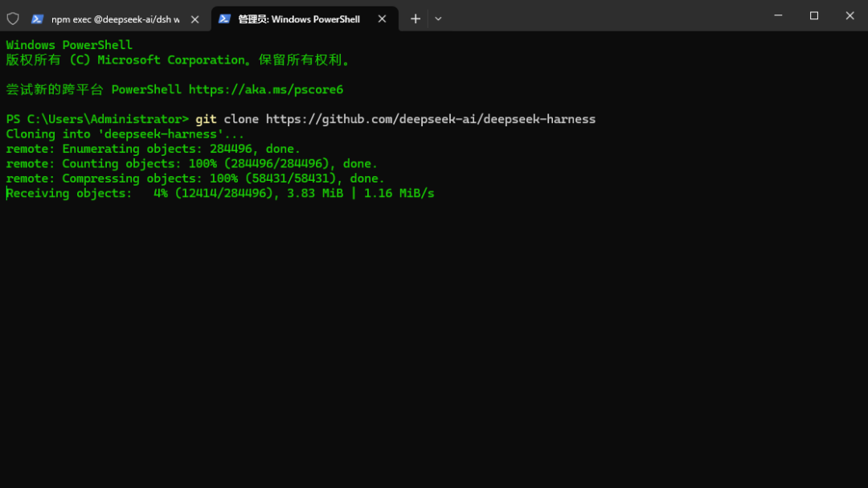Click the 'Counting objects: 100%' line
This screenshot has height=488, width=868.
point(191,164)
